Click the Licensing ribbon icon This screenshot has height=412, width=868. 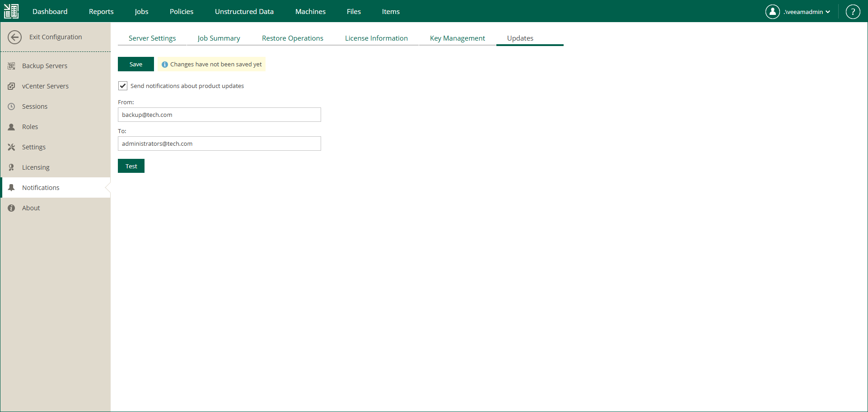[x=11, y=167]
